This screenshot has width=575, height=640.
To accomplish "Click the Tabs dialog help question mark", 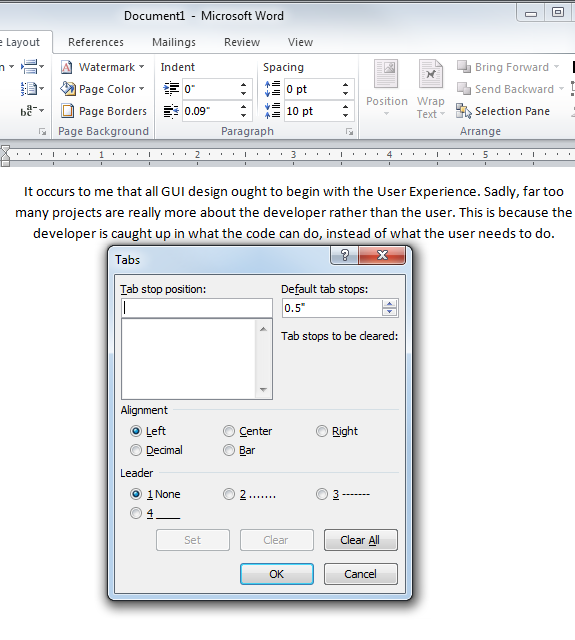I will pyautogui.click(x=344, y=256).
